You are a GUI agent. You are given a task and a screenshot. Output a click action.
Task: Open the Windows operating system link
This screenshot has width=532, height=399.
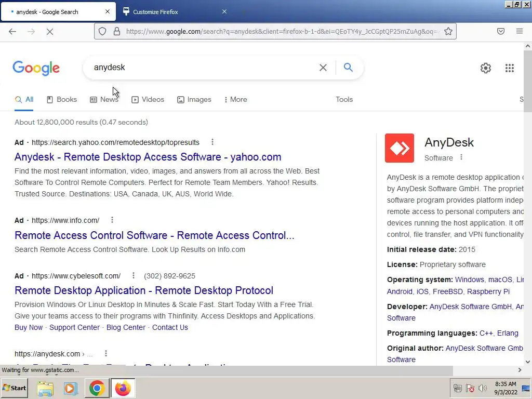(470, 280)
